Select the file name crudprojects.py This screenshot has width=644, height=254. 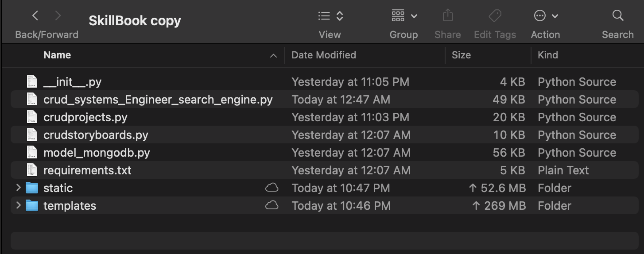(x=85, y=117)
